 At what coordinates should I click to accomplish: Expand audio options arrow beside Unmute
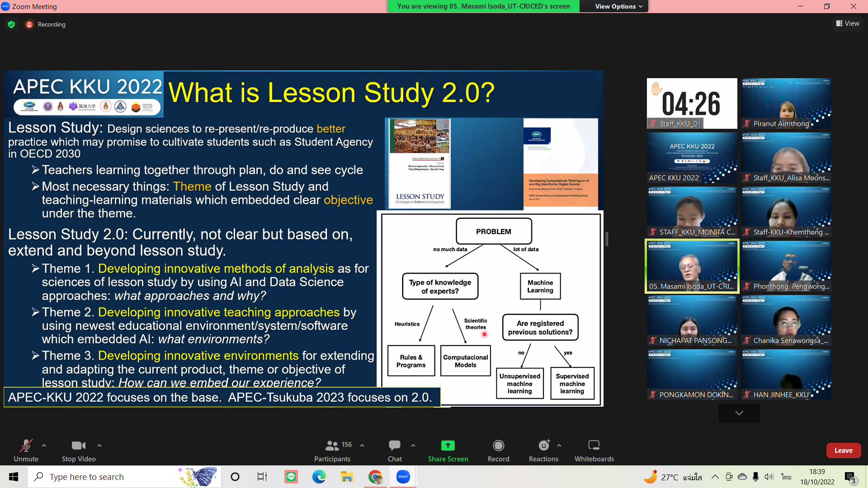[44, 446]
